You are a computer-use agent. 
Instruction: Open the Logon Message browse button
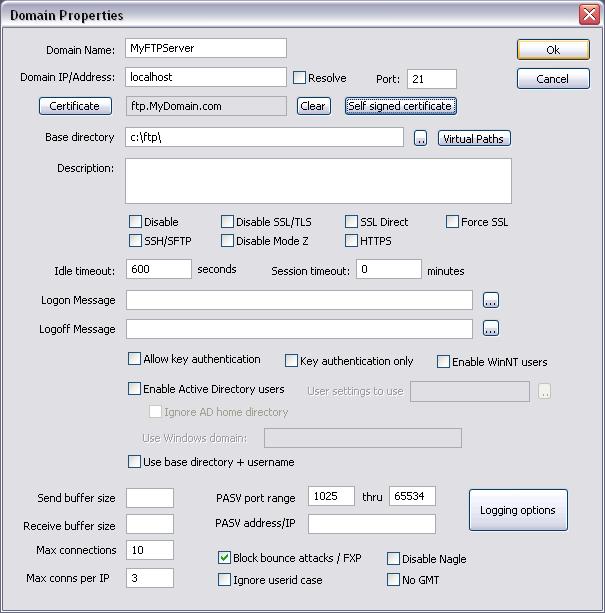(490, 300)
